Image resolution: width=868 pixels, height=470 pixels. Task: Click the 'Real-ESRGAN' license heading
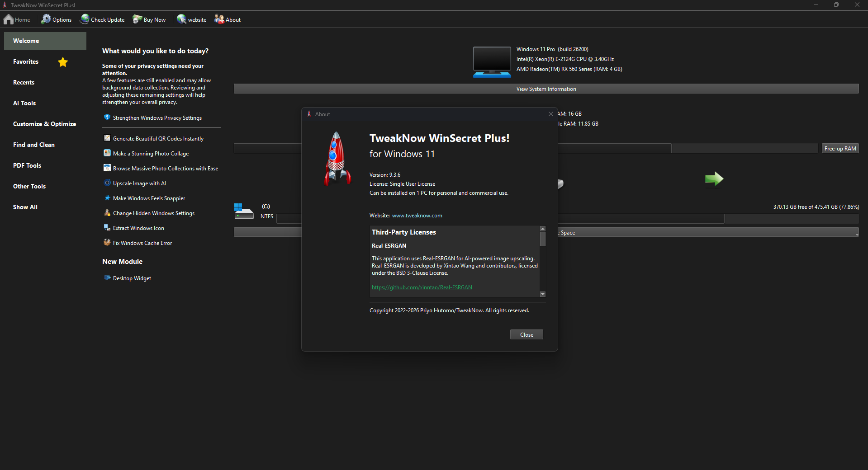tap(389, 246)
